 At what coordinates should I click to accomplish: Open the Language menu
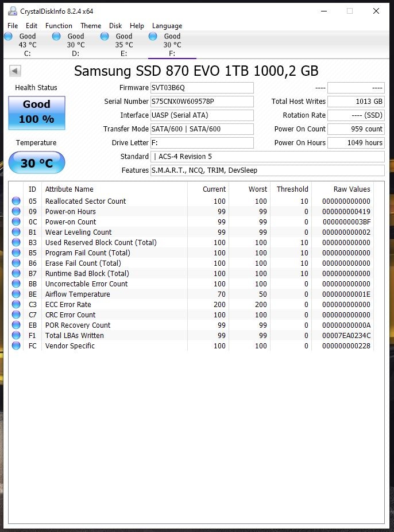[167, 26]
